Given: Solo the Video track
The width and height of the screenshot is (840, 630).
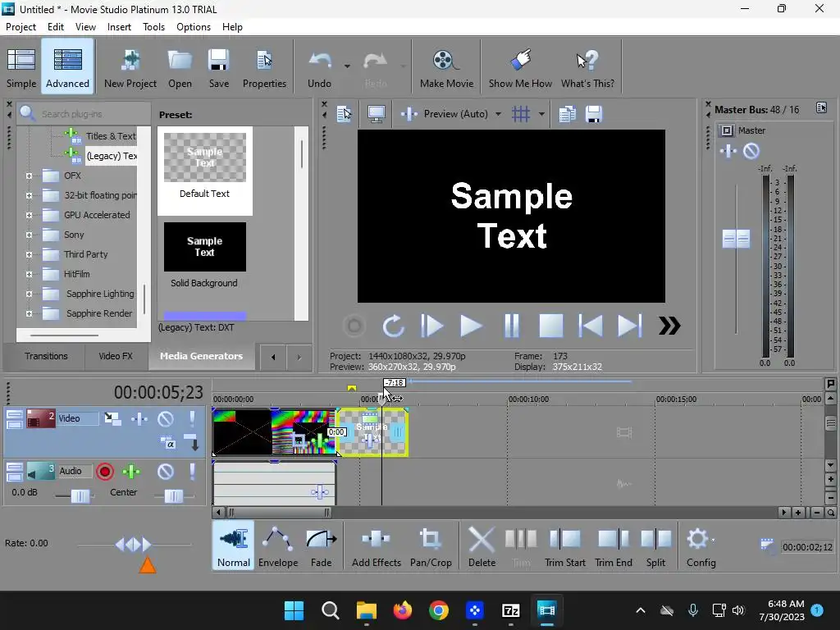Looking at the screenshot, I should click(192, 418).
